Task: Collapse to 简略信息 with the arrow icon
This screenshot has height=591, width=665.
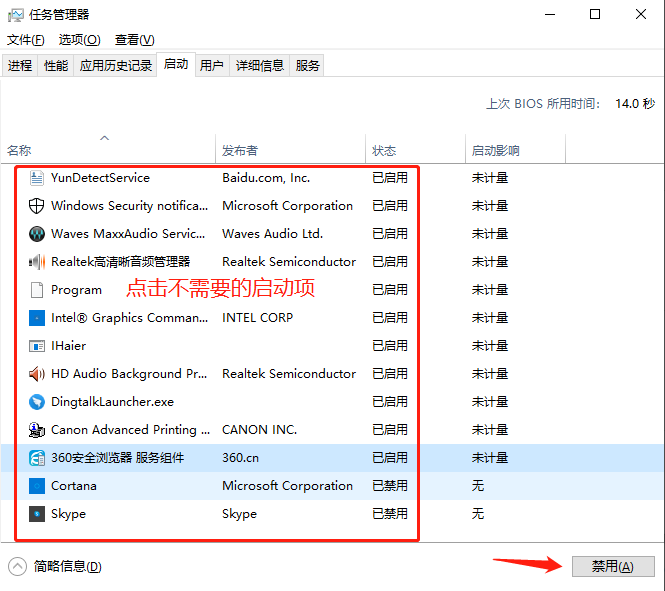Action: 17,566
